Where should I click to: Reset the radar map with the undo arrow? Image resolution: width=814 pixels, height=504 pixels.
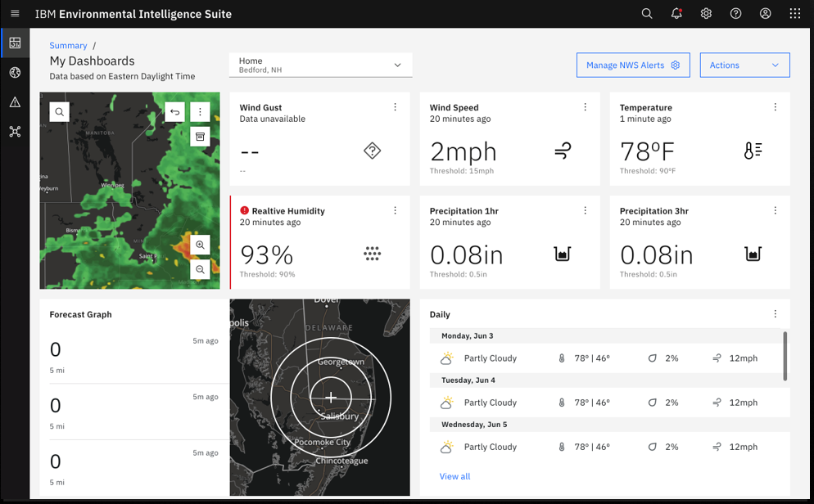(174, 111)
